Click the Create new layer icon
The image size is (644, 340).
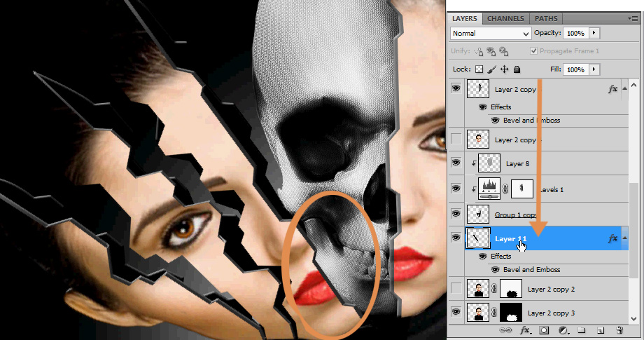coord(601,330)
